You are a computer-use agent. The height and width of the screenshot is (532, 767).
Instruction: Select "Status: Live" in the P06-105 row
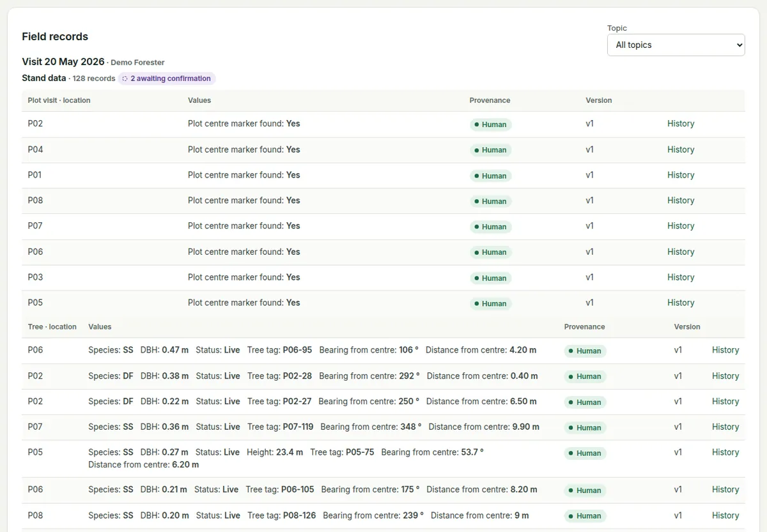pyautogui.click(x=216, y=490)
